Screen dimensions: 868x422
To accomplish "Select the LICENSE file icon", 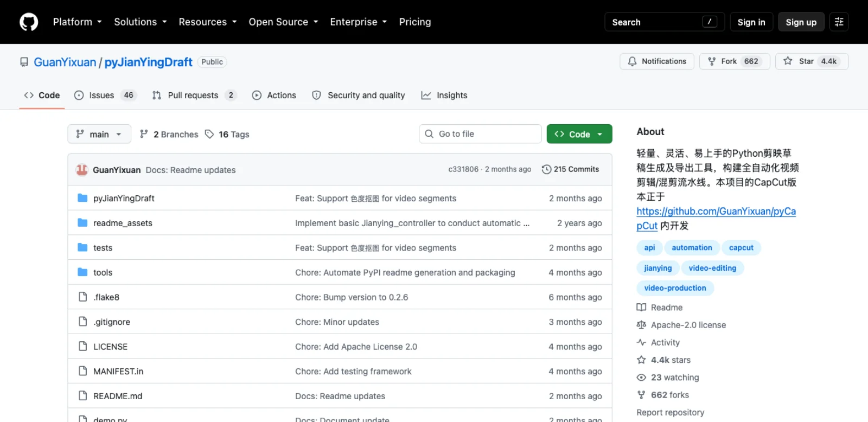I will coord(83,346).
